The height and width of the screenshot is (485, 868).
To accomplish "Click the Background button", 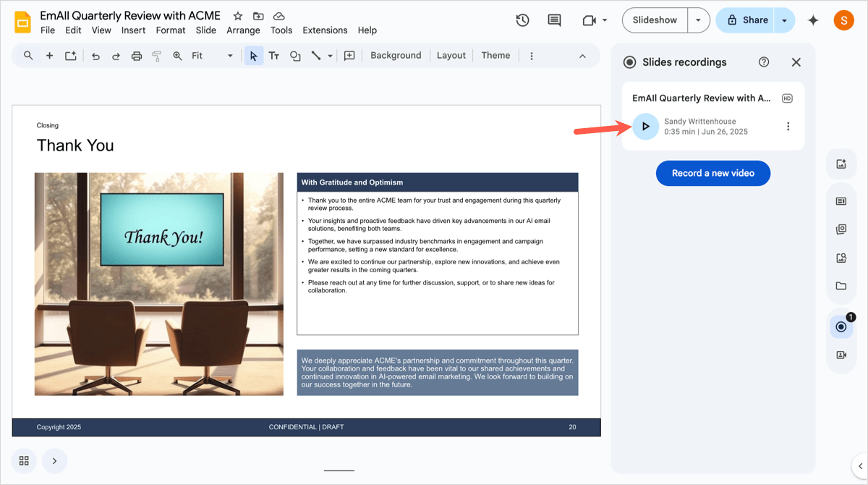I will [x=396, y=56].
